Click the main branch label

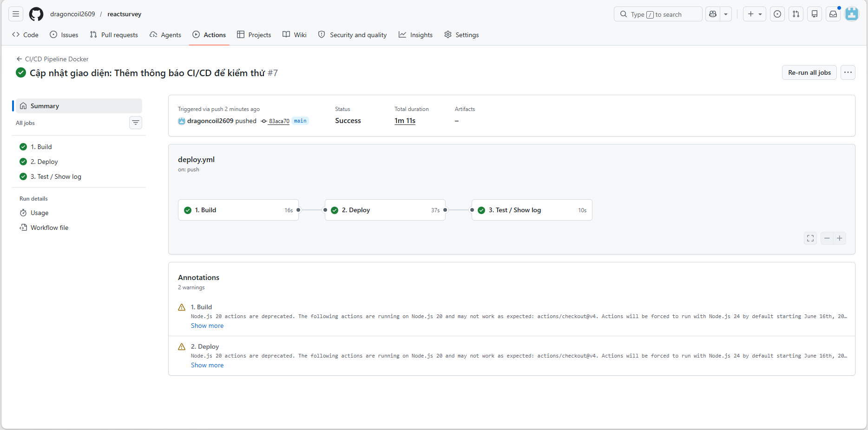click(x=300, y=121)
